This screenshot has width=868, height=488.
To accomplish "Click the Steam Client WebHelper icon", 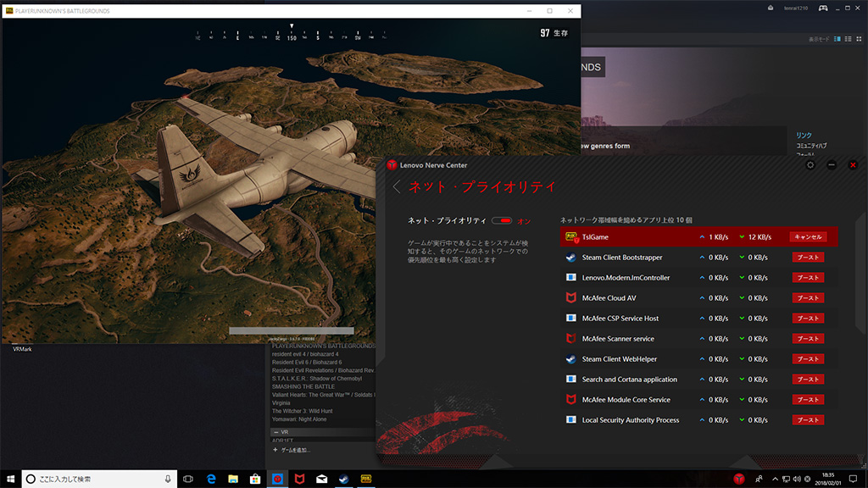I will 570,359.
